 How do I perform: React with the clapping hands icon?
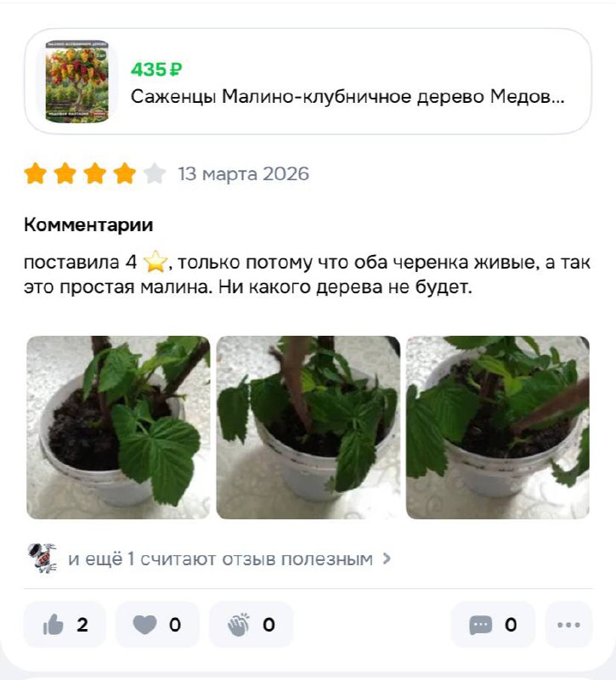click(x=251, y=625)
